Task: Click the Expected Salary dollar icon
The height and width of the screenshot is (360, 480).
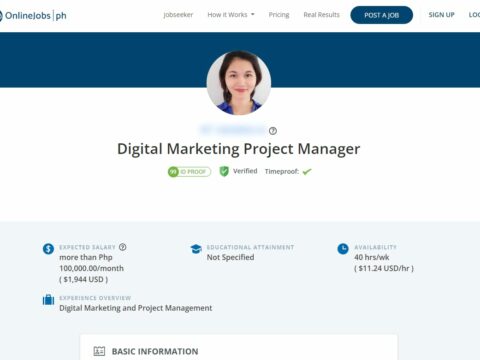Action: point(48,249)
